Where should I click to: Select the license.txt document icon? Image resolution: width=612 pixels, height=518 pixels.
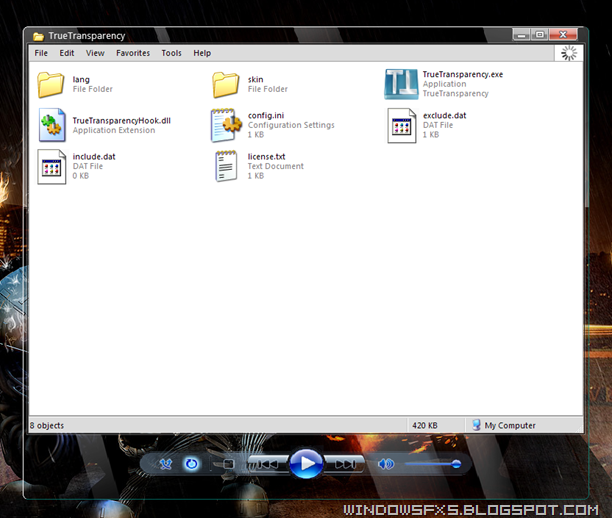coord(226,166)
